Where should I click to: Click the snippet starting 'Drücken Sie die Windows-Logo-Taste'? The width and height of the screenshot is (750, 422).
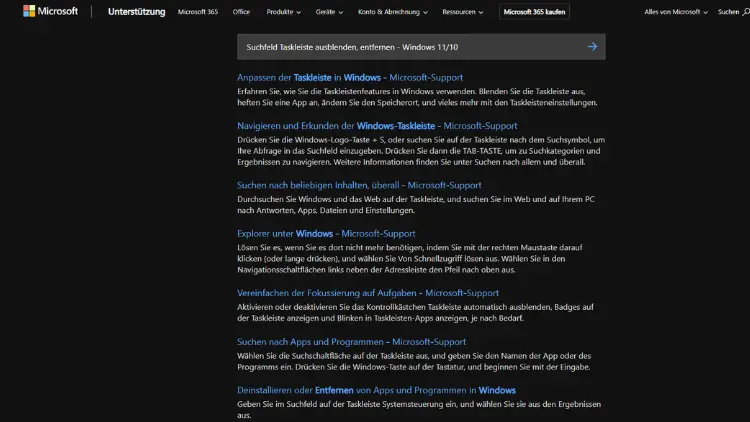point(421,151)
